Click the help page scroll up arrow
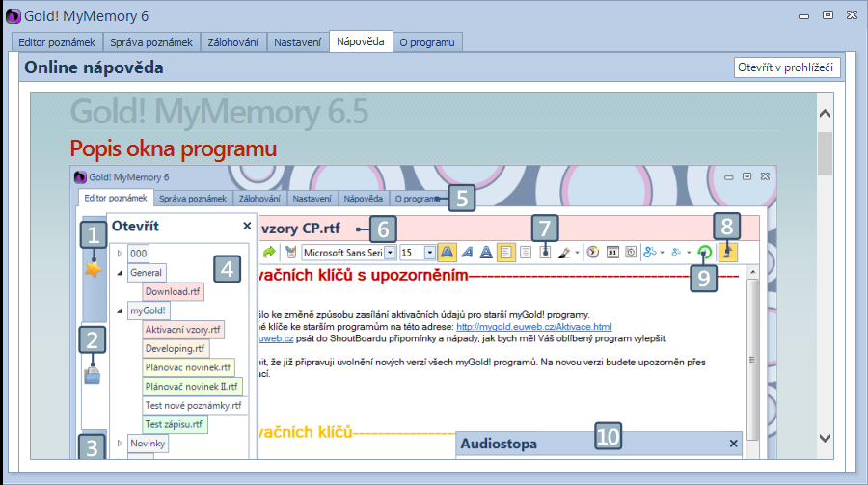 coord(825,114)
